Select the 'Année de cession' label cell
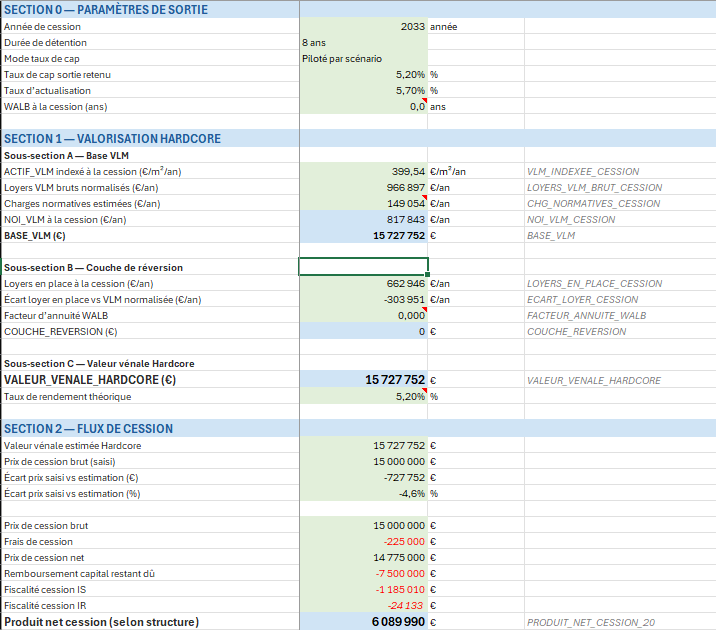The image size is (716, 630). pyautogui.click(x=150, y=26)
